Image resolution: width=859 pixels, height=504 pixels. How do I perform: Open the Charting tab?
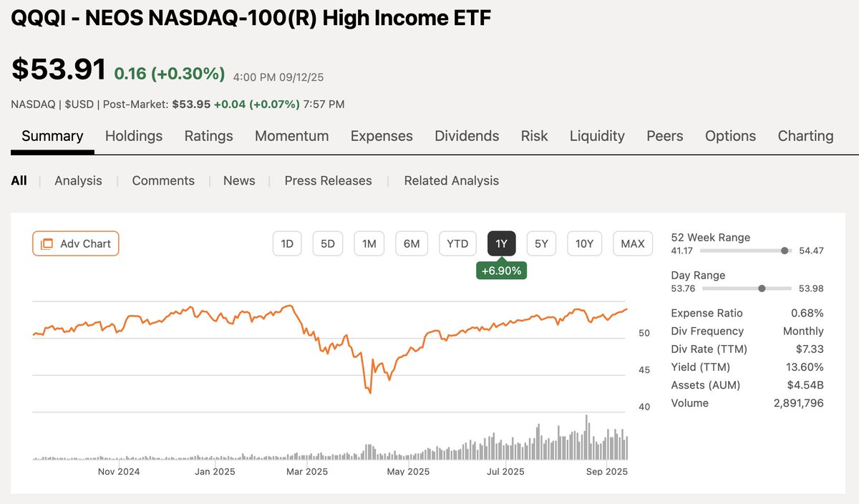(x=806, y=136)
